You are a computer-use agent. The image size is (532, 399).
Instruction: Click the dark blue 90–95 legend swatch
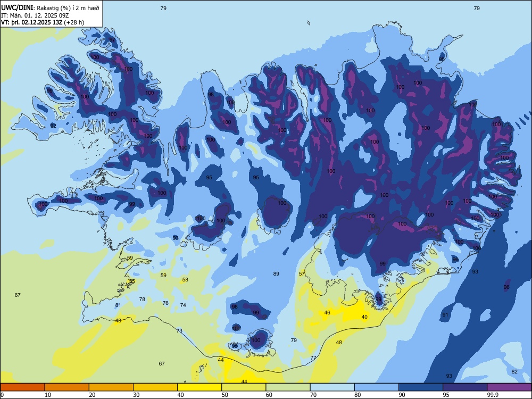[421, 387]
